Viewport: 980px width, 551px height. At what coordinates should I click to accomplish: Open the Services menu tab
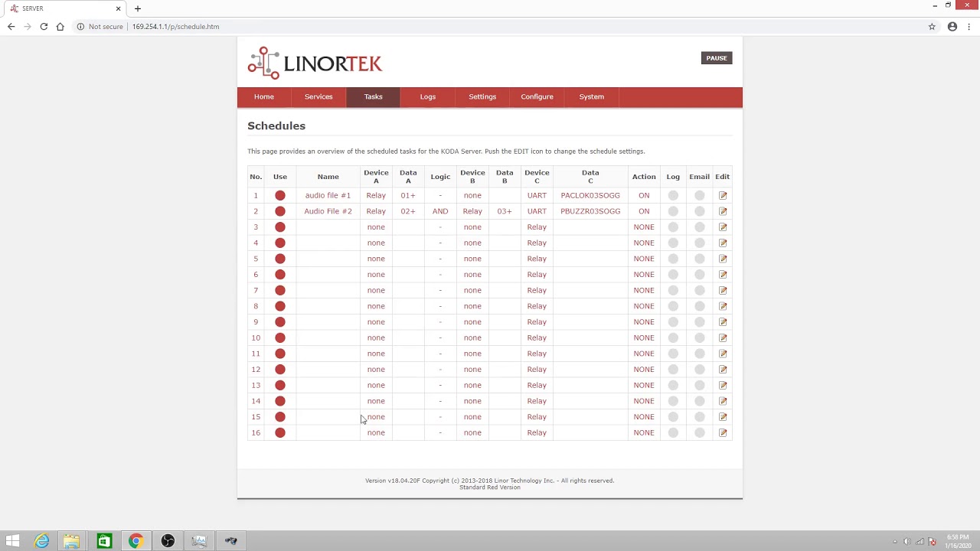point(318,97)
